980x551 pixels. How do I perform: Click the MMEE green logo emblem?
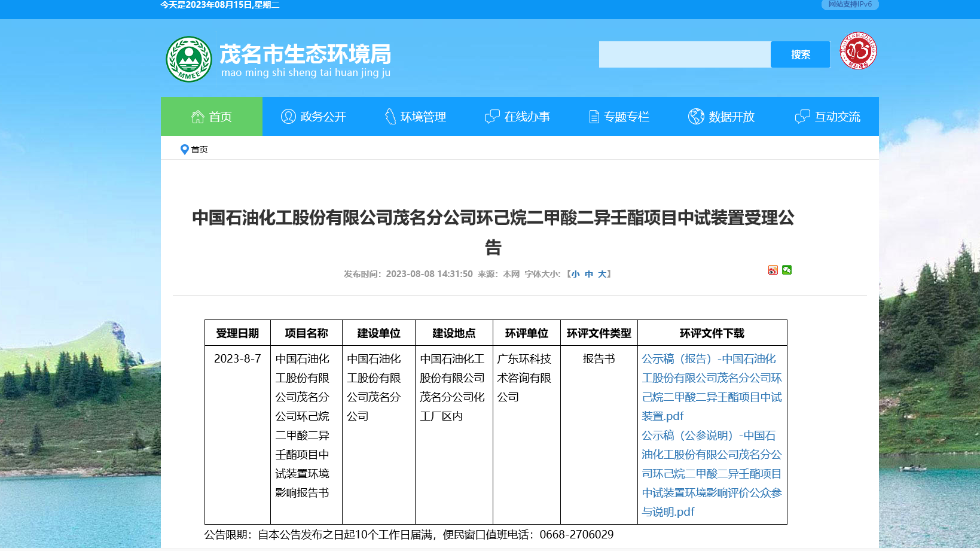pos(189,59)
